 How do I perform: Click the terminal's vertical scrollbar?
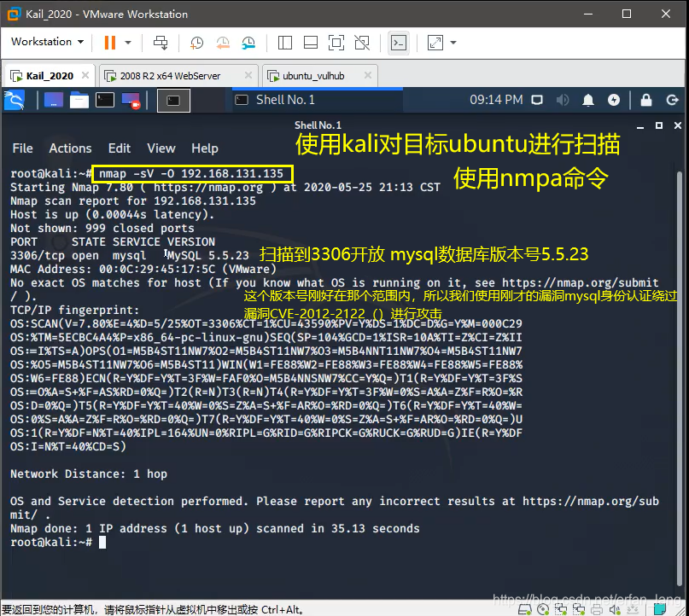pos(680,378)
